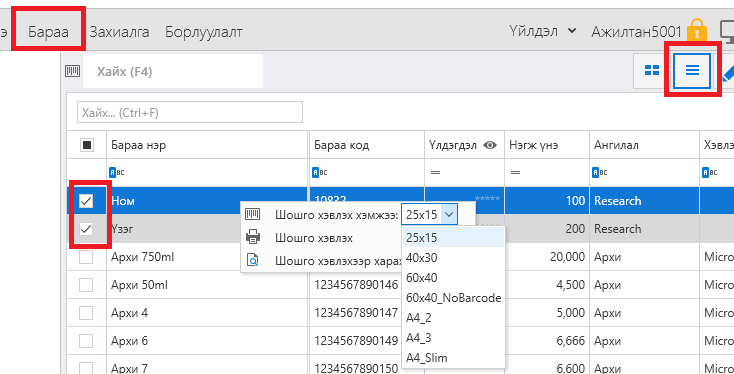Toggle the select-all header checkbox
This screenshot has width=734, height=374.
(x=87, y=145)
